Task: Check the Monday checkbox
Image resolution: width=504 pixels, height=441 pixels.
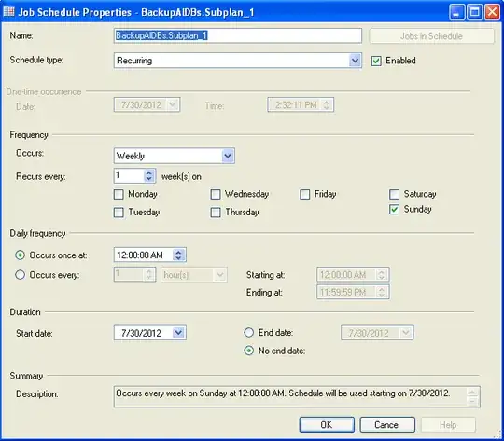Action: coord(119,194)
